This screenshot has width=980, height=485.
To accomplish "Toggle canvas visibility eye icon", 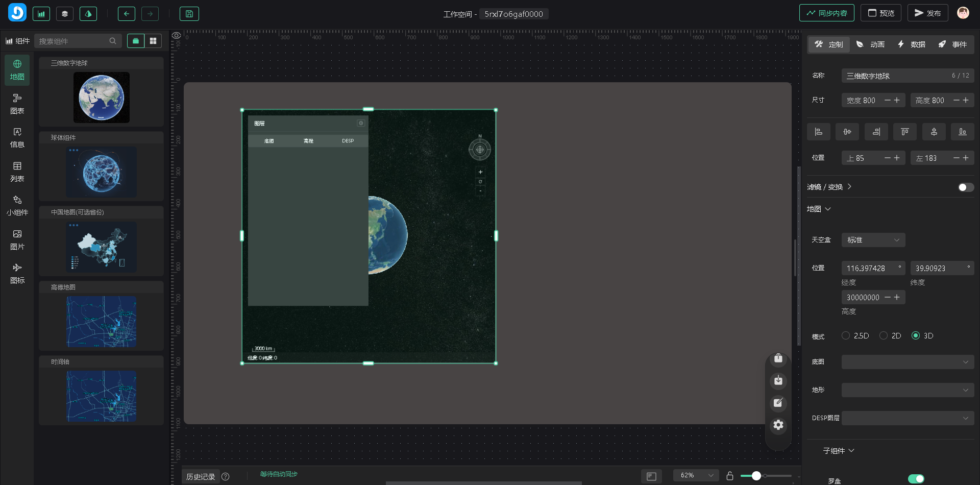I will click(176, 36).
